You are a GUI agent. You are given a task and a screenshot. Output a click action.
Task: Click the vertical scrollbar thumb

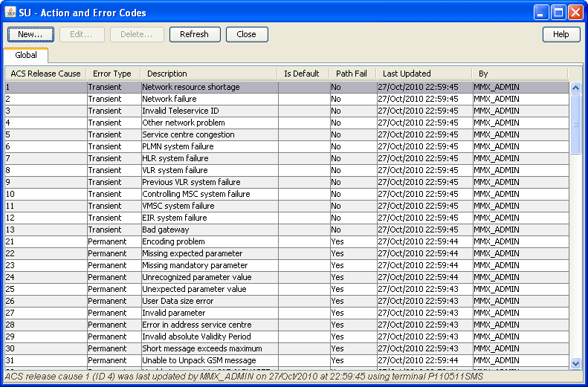(575, 123)
